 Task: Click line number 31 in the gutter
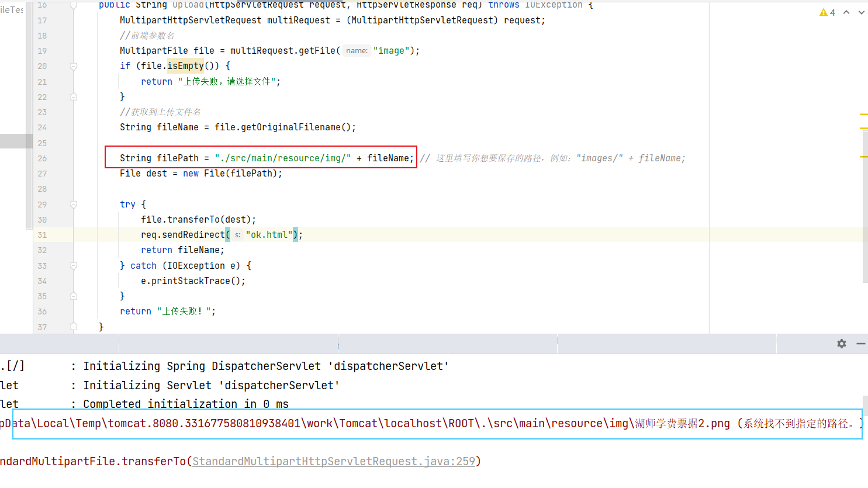[42, 235]
